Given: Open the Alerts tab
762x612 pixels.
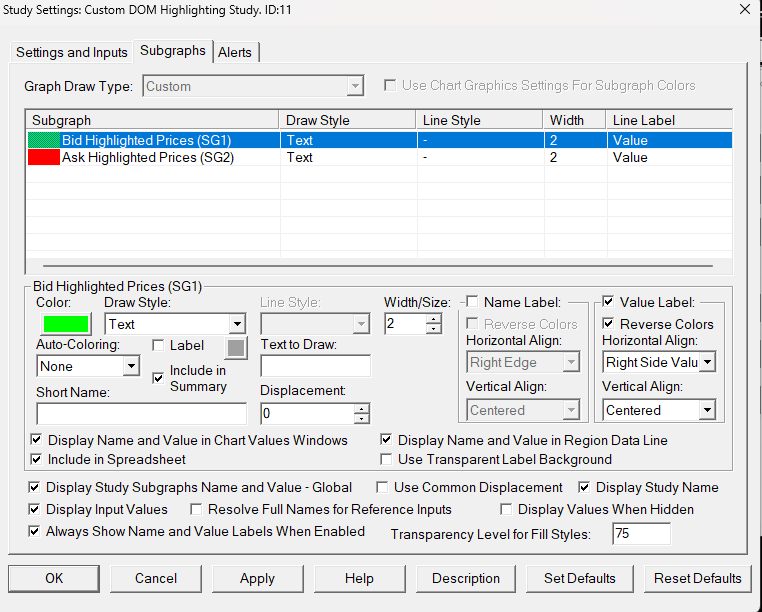Looking at the screenshot, I should click(235, 52).
